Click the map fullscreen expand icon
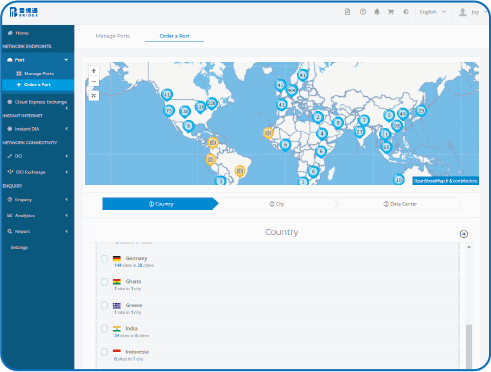The width and height of the screenshot is (491, 372). click(x=94, y=96)
